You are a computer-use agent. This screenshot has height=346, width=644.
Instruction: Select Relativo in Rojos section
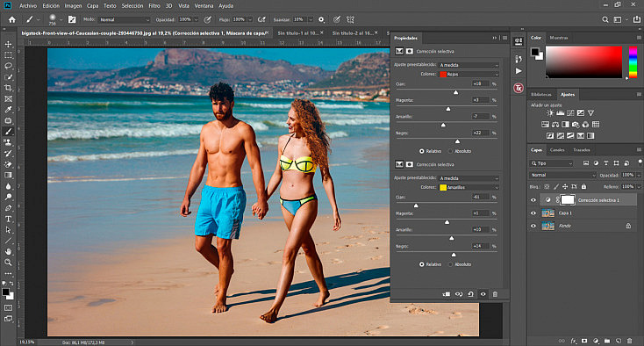[421, 151]
